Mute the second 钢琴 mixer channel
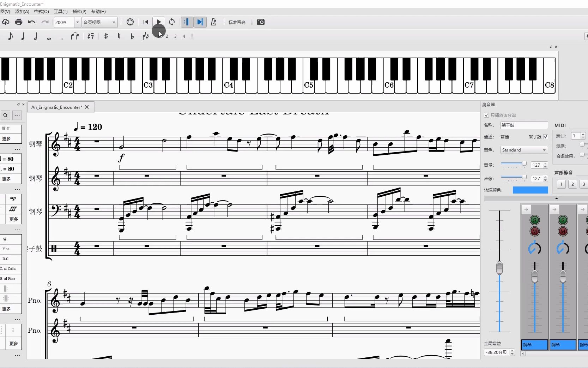The height and width of the screenshot is (368, 588). tap(563, 231)
